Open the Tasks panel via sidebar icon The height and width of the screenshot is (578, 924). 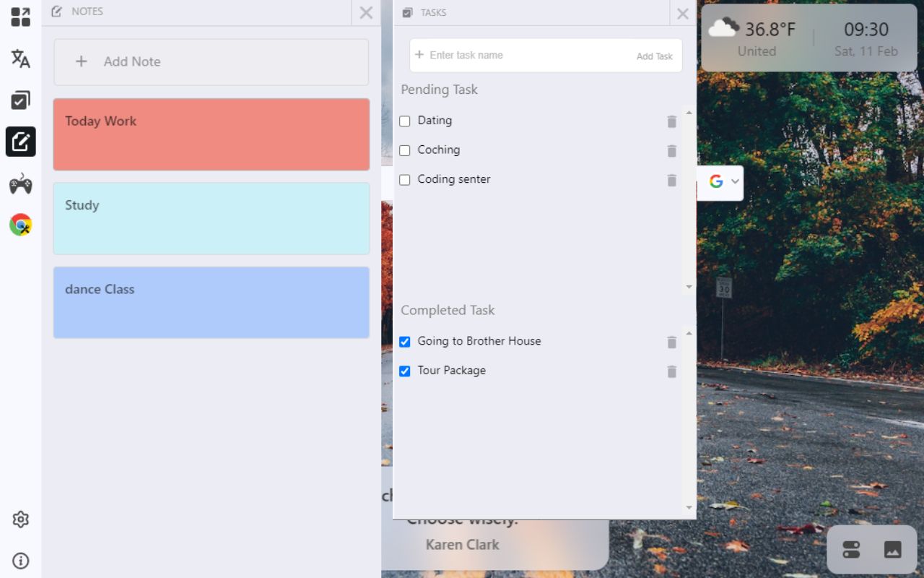[x=20, y=100]
